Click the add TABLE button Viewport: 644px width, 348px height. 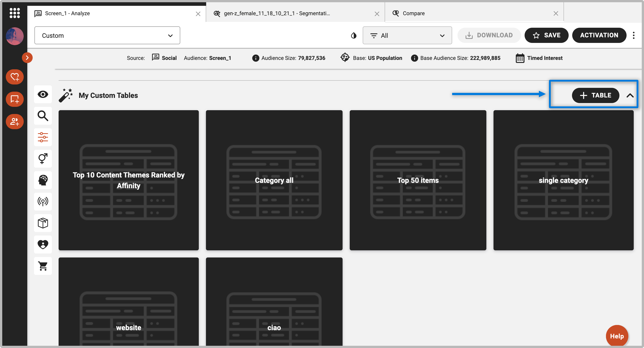click(595, 95)
